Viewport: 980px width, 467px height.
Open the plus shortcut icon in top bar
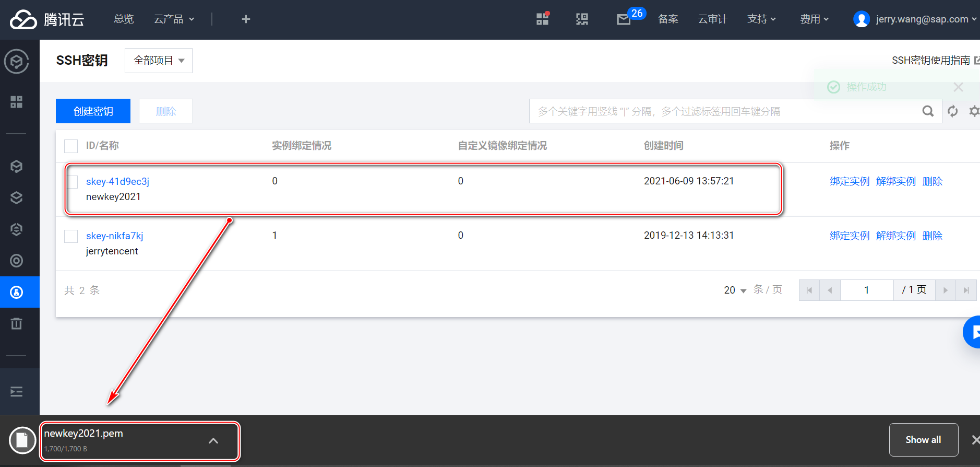246,19
